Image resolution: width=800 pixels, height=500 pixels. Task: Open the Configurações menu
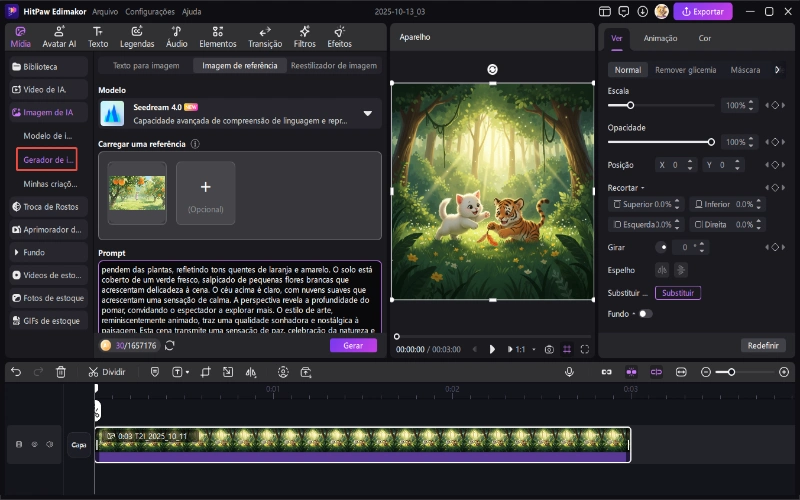pyautogui.click(x=148, y=11)
